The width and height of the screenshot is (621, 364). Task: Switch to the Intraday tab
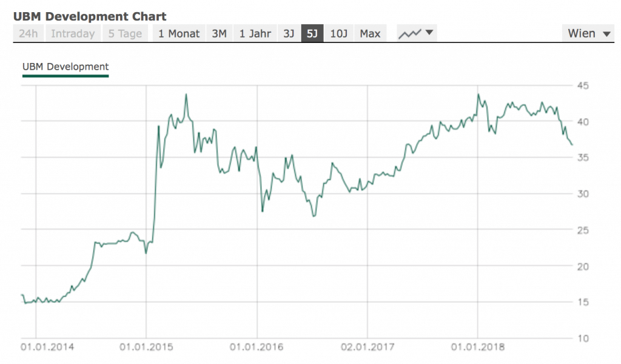tap(73, 33)
